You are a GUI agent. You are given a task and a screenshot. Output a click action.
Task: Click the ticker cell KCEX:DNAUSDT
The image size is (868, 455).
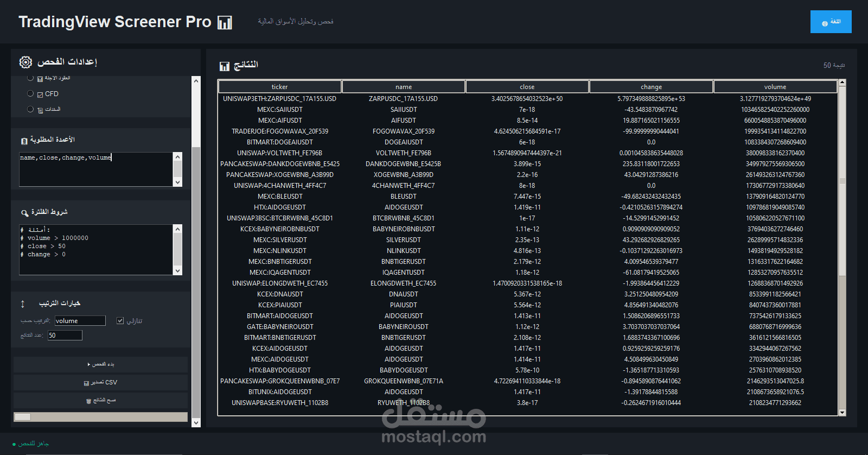pyautogui.click(x=279, y=294)
